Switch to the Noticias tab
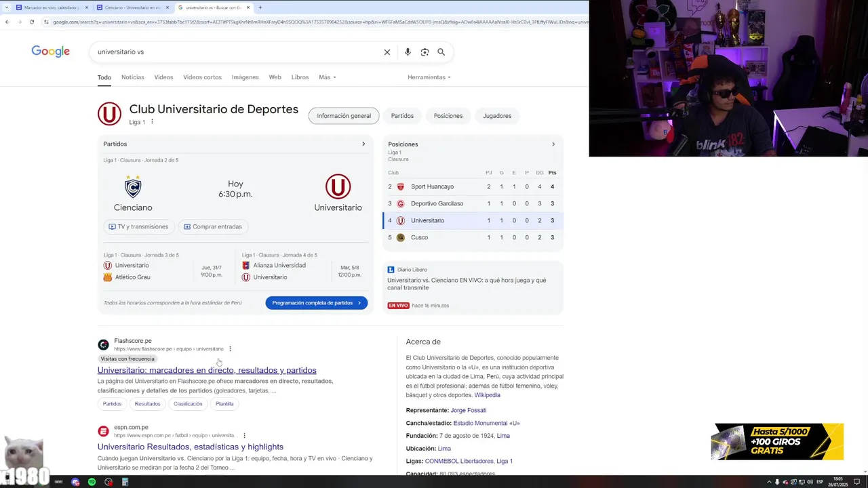 tap(133, 77)
